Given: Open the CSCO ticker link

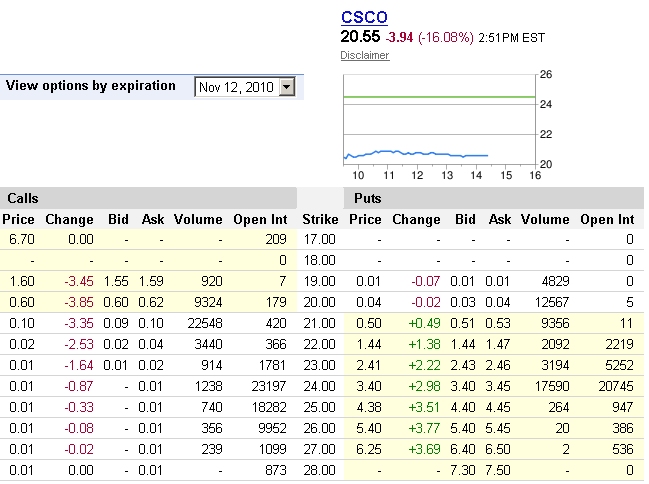Looking at the screenshot, I should (364, 17).
